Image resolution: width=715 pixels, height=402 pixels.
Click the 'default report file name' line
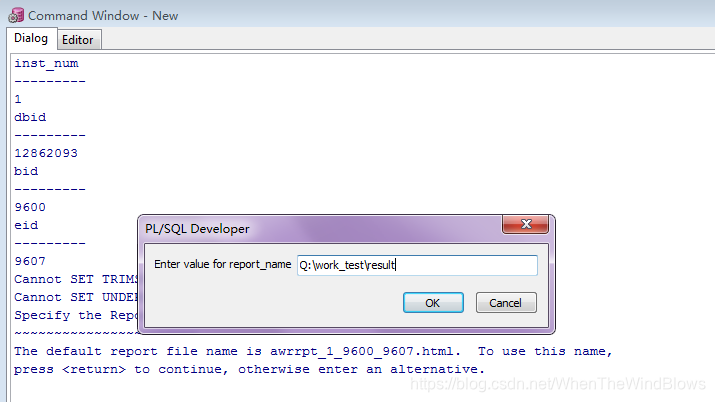312,351
